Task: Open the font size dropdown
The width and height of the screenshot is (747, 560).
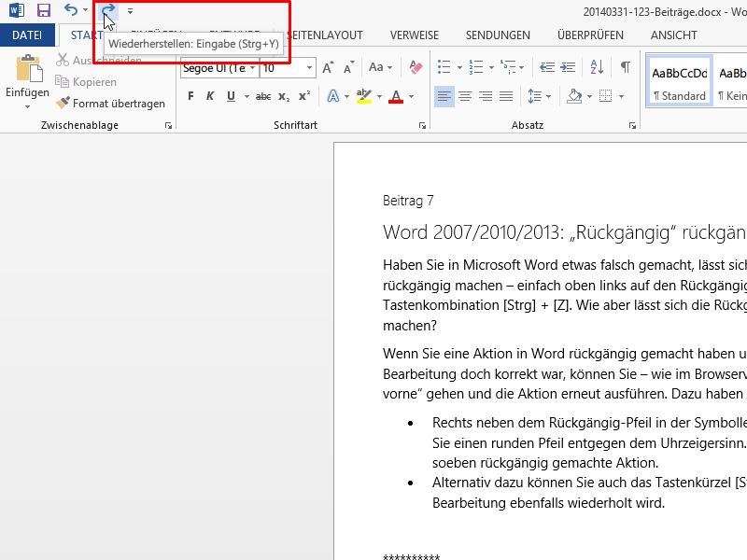Action: 309,68
